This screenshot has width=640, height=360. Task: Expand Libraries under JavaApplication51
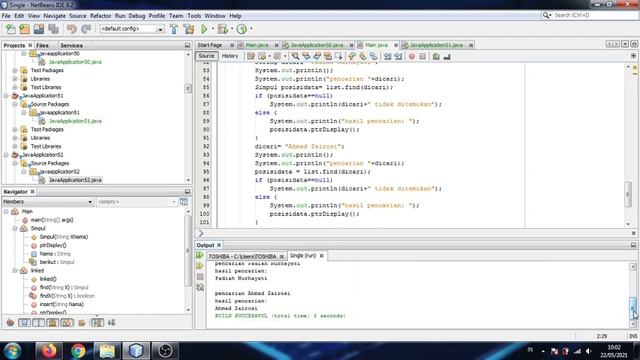point(15,138)
